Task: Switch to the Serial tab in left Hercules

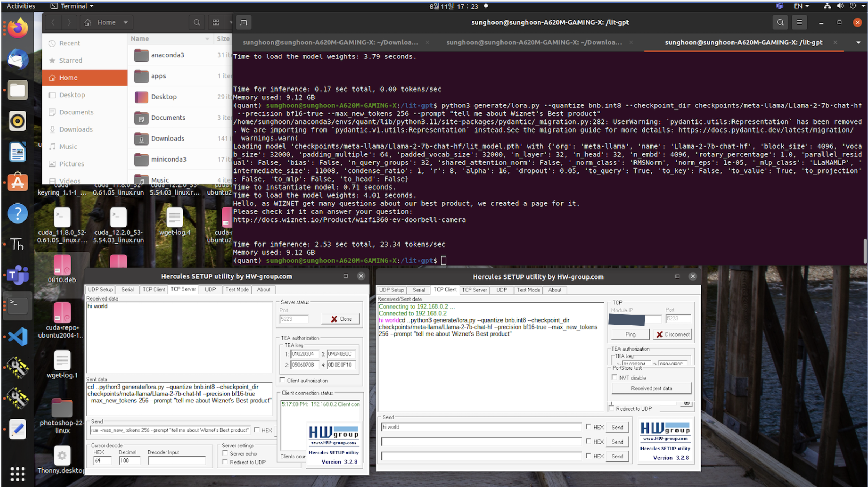Action: [127, 290]
